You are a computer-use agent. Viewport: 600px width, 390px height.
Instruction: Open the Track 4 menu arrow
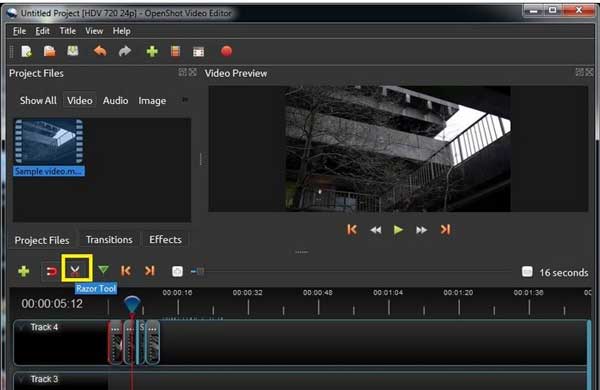tap(22, 327)
